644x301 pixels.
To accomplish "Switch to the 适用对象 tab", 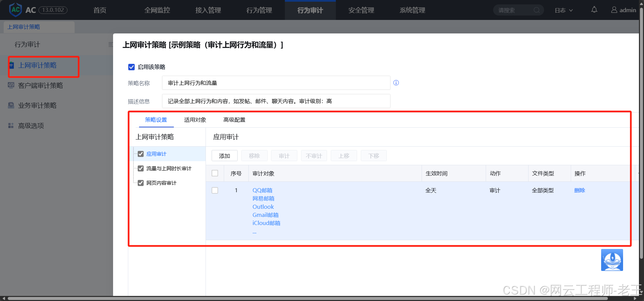I will coord(195,120).
